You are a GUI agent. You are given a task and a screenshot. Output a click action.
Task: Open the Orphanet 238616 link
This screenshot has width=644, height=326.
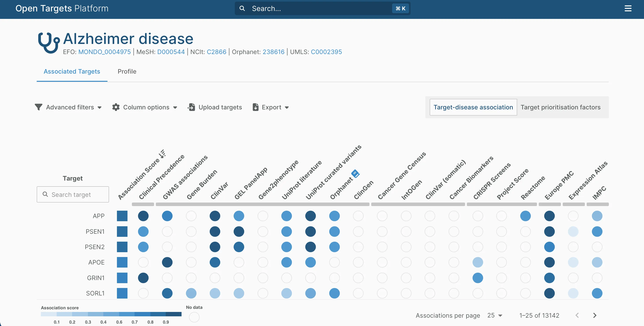pyautogui.click(x=273, y=52)
